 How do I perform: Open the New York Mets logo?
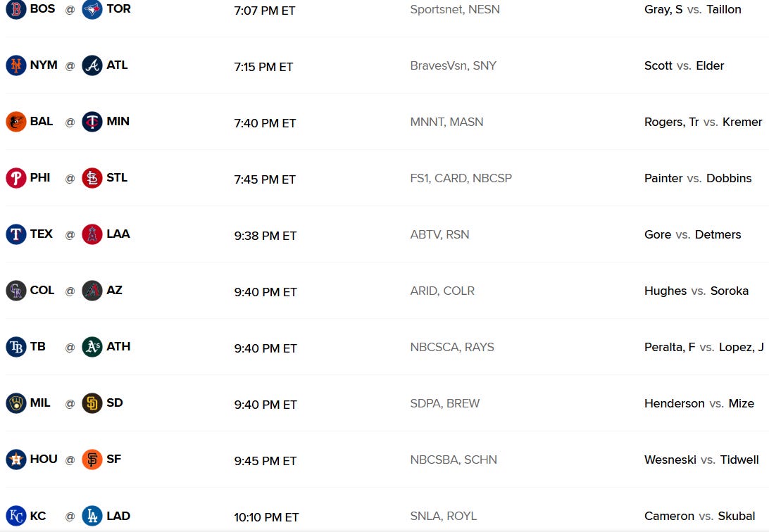[x=15, y=65]
